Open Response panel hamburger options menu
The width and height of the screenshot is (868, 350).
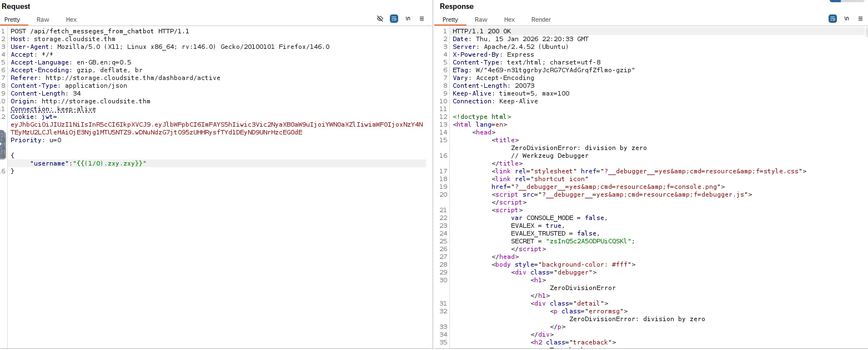860,19
